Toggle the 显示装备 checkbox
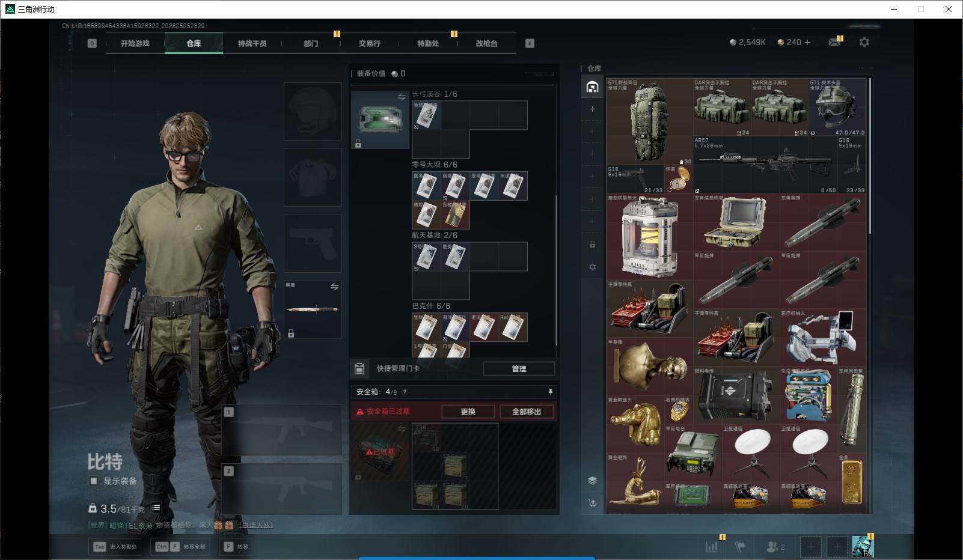963x560 pixels. (94, 481)
